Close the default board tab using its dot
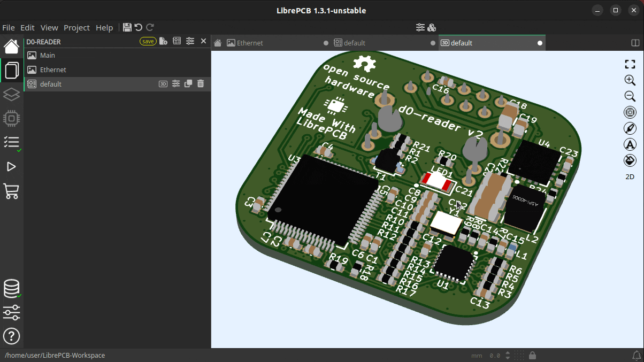Viewport: 644px width, 362px height. [433, 43]
